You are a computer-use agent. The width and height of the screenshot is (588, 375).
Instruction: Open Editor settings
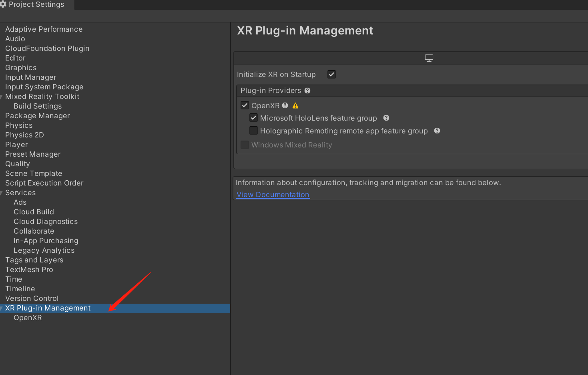coord(15,58)
